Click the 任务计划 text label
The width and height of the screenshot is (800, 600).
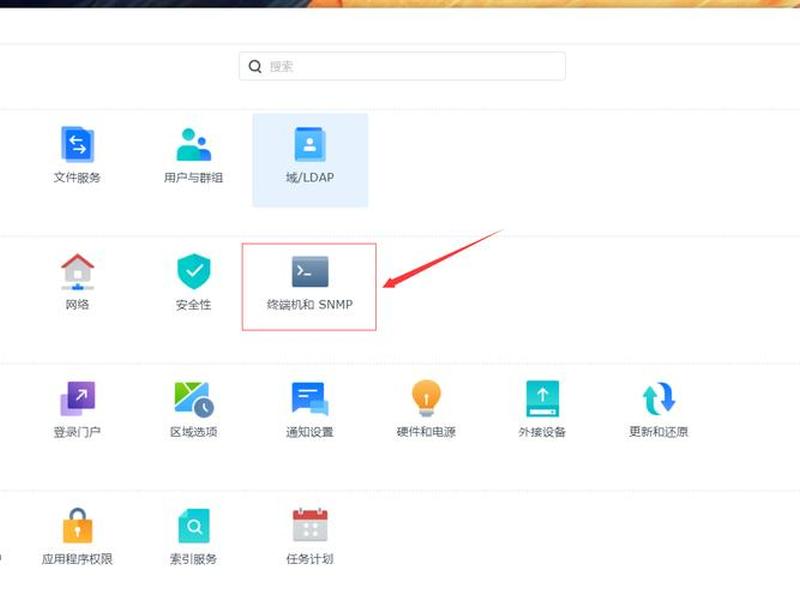tap(310, 559)
